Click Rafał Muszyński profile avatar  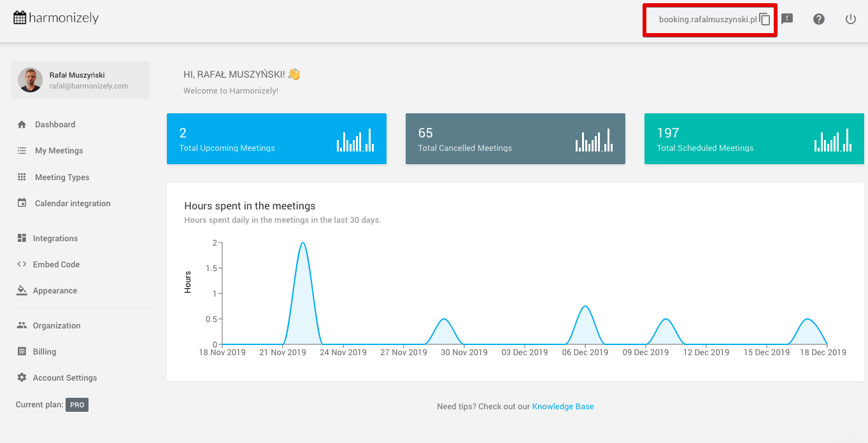pos(30,80)
